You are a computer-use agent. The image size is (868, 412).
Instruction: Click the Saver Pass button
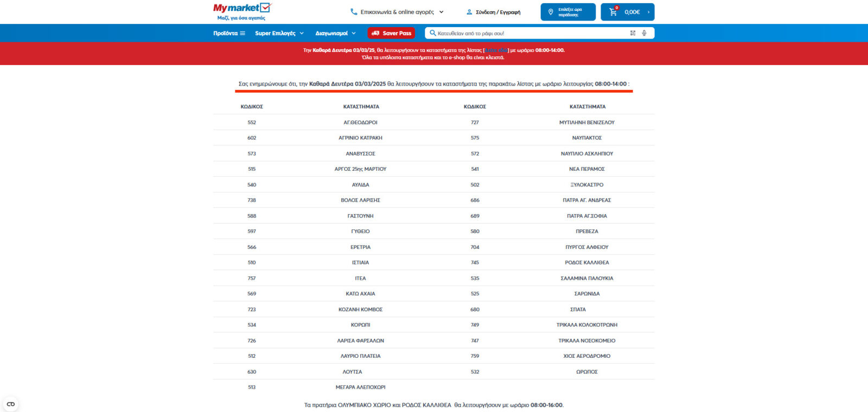[391, 33]
